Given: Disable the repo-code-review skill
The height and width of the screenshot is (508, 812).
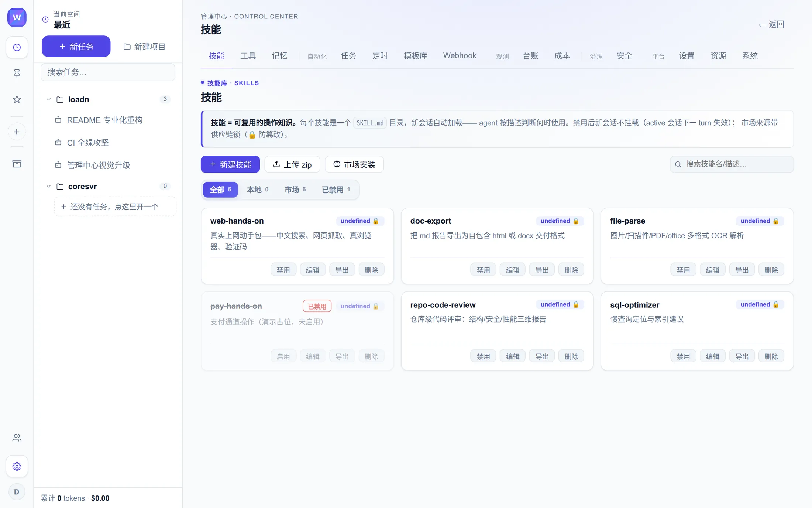Looking at the screenshot, I should [x=483, y=357].
